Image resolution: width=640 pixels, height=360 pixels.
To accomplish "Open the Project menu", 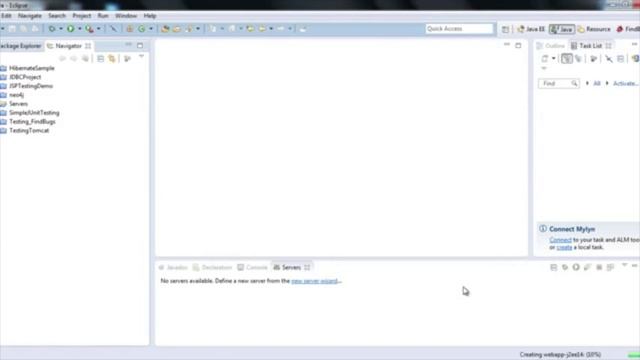I will [x=82, y=16].
